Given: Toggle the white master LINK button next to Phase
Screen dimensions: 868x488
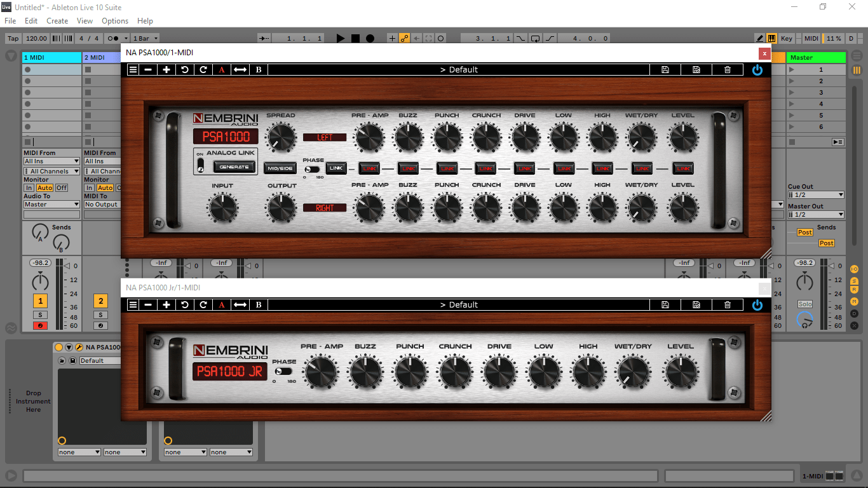Looking at the screenshot, I should [x=336, y=168].
